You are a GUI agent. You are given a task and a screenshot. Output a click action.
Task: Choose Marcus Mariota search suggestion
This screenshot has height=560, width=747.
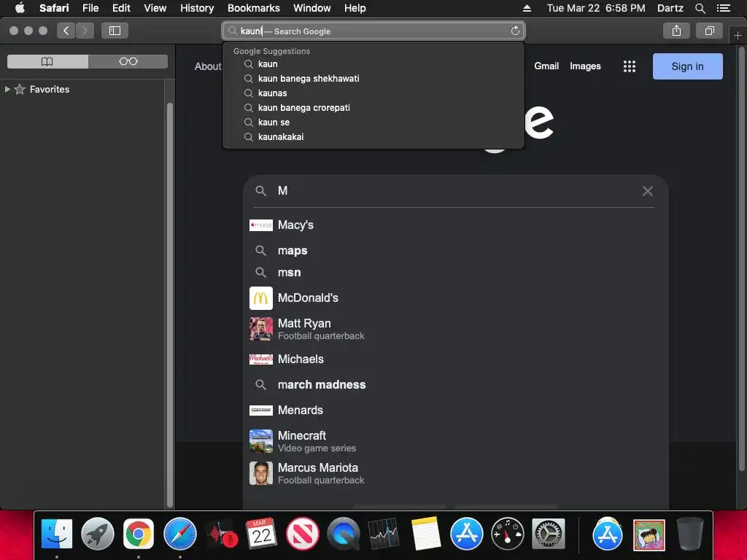455,473
